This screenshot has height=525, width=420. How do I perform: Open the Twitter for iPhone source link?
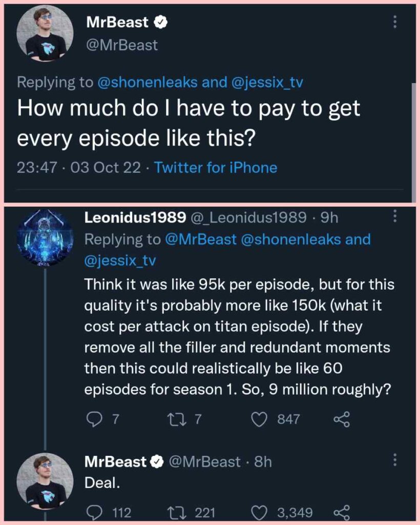pyautogui.click(x=216, y=168)
